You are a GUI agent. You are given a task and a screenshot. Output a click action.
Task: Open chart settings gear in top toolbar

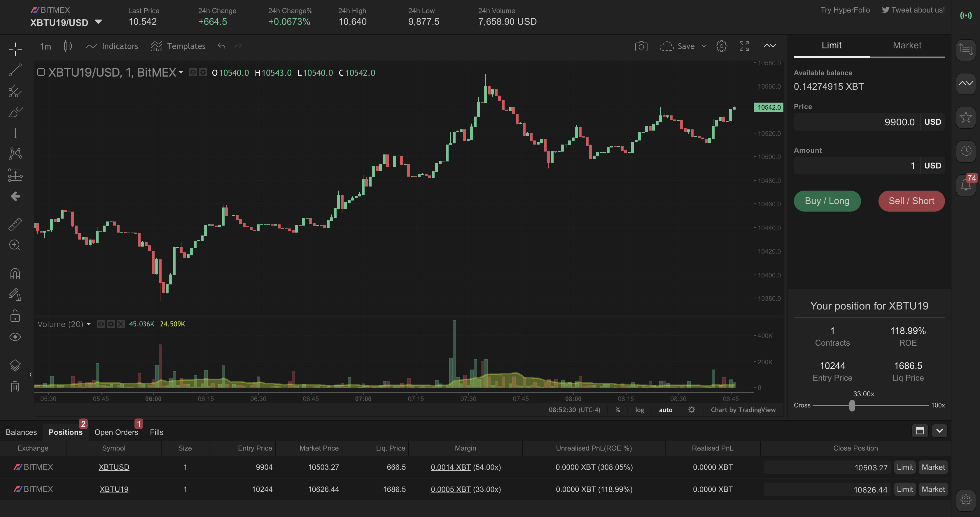721,46
